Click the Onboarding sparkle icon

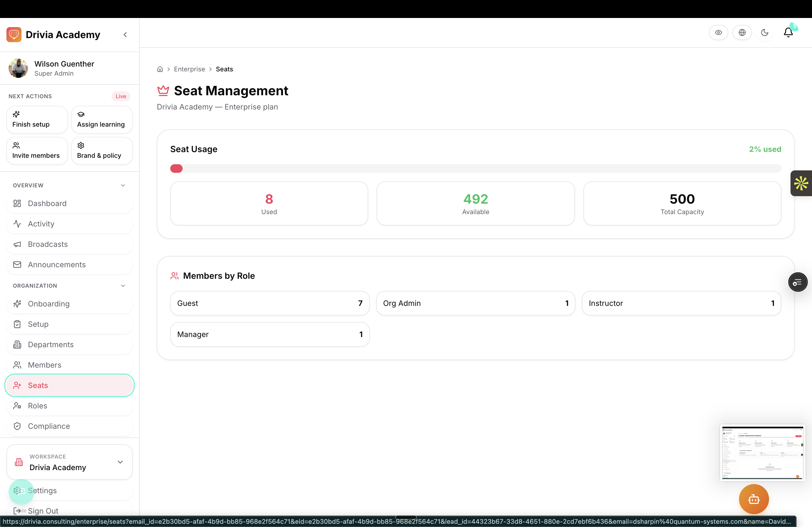17,304
